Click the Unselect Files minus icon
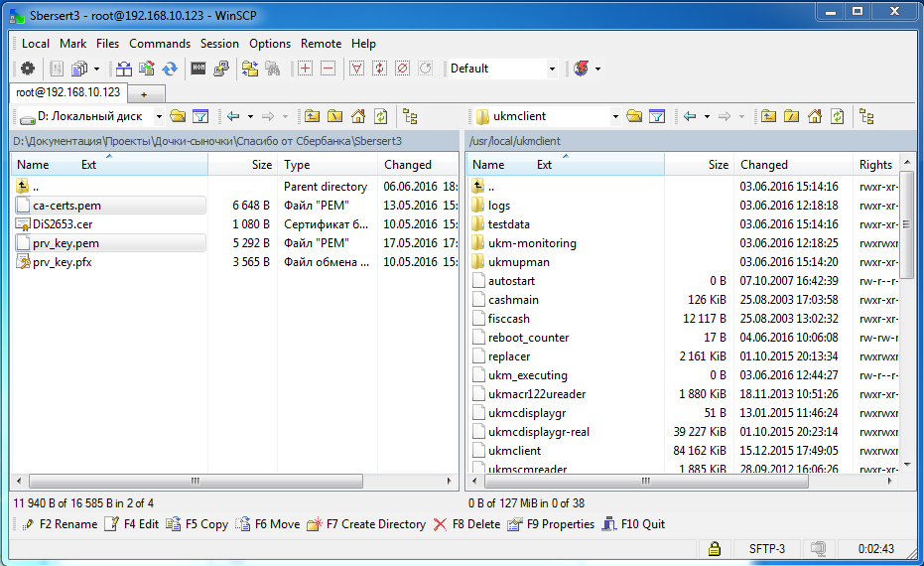Viewport: 924px width, 566px height. [329, 69]
